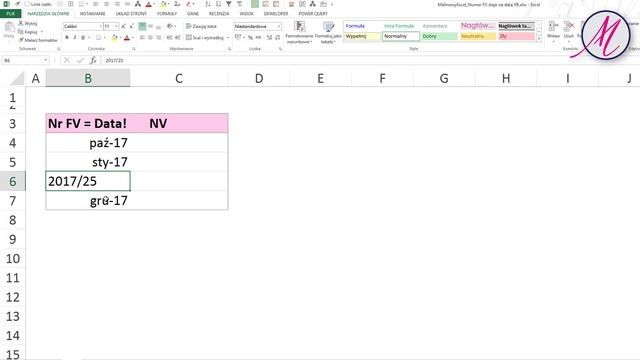Screen dimensions: 640x360
Task: Click the Malarz formatów (Format Painter) brush
Action: pyautogui.click(x=21, y=40)
